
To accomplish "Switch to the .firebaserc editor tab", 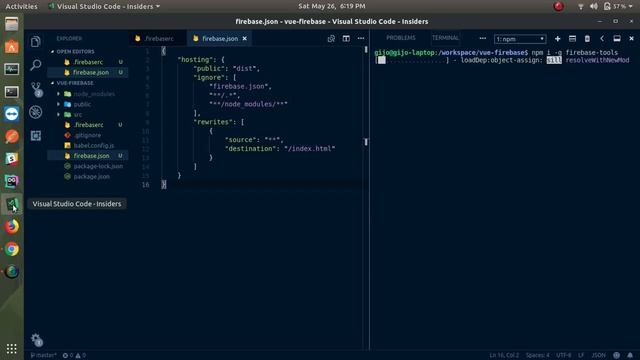I will click(x=159, y=38).
